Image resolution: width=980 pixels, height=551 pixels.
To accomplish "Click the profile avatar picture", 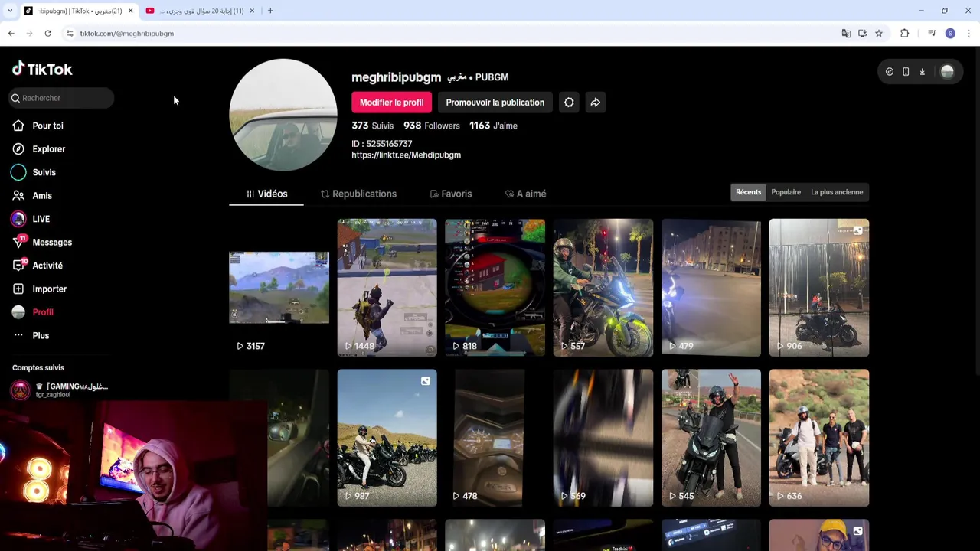I will (283, 115).
